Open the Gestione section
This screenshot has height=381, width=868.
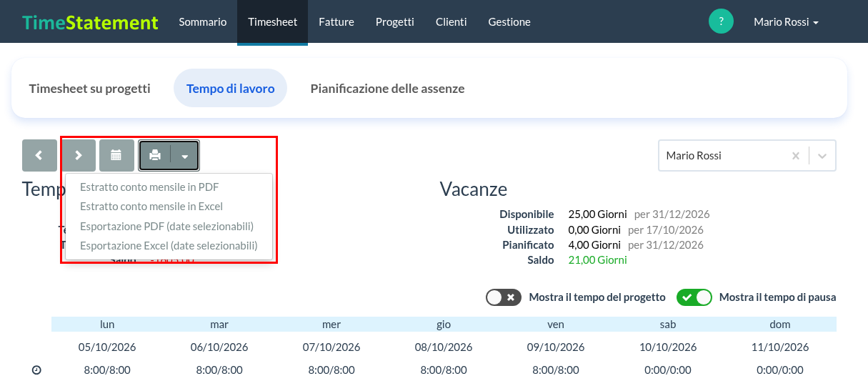click(509, 21)
